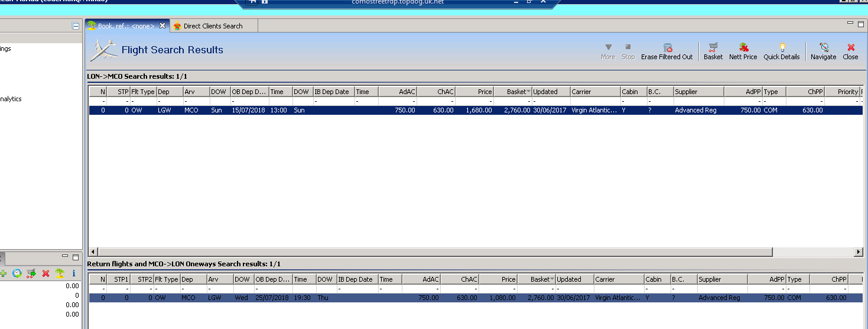Select outbound flight dated 15/07/2018

click(476, 110)
